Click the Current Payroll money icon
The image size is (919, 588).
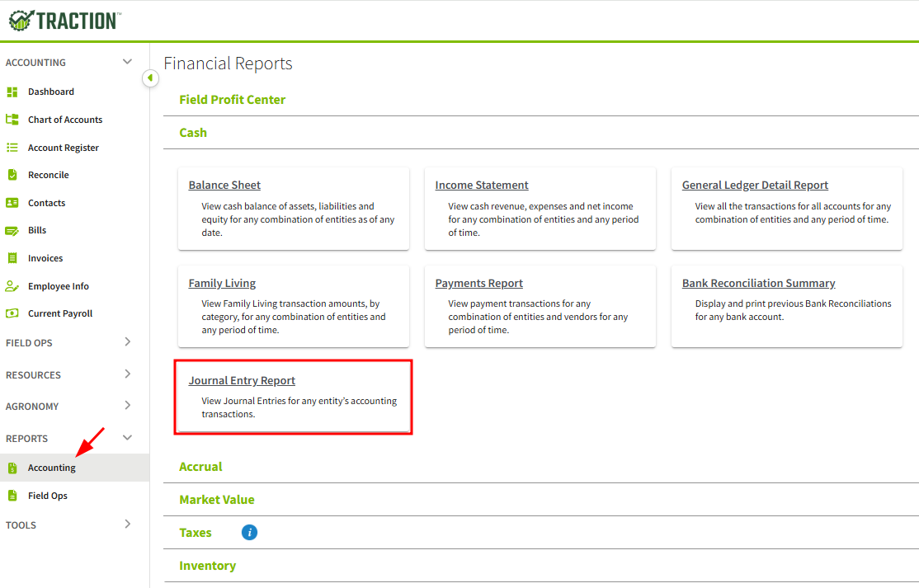coord(12,313)
